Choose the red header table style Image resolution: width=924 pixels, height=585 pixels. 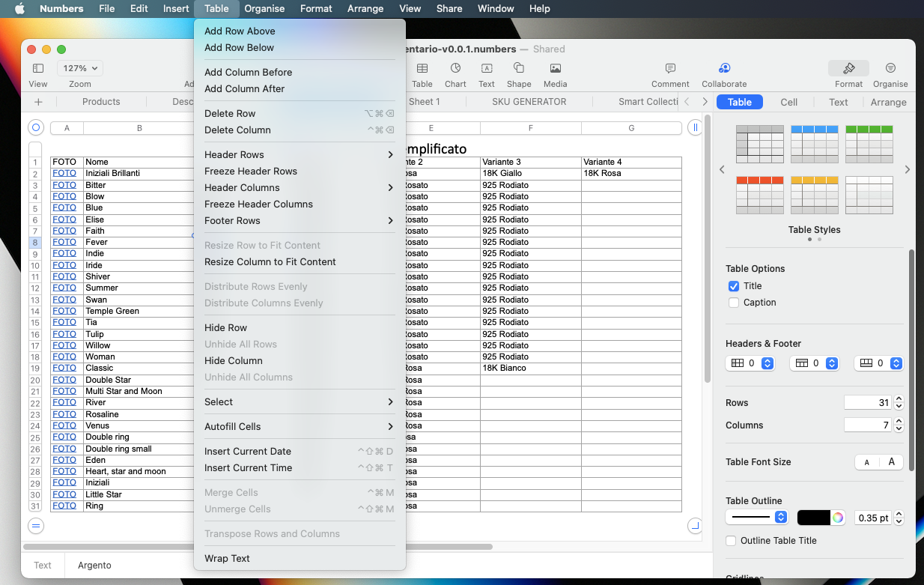click(760, 195)
